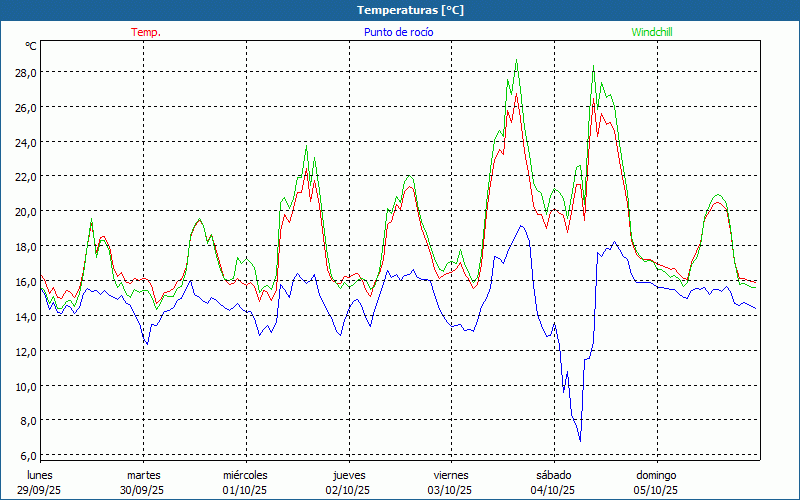Click the blue dew point line's lowest dip
The height and width of the screenshot is (500, 800).
coord(580,440)
